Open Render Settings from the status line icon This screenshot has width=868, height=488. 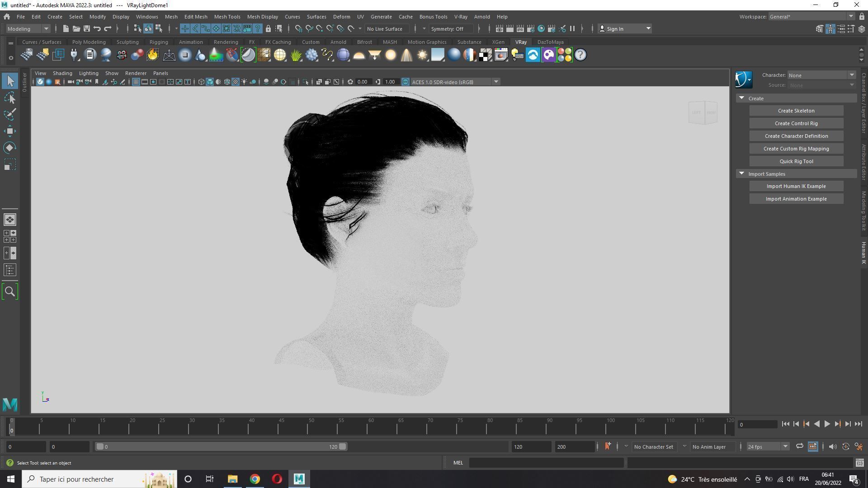[531, 28]
